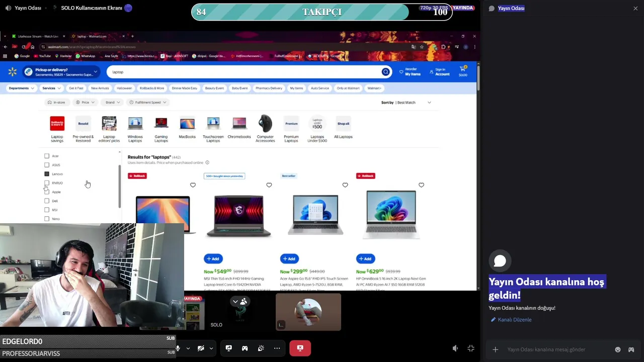Check the Dell brand checkbox
This screenshot has height=362, width=644.
point(47,201)
